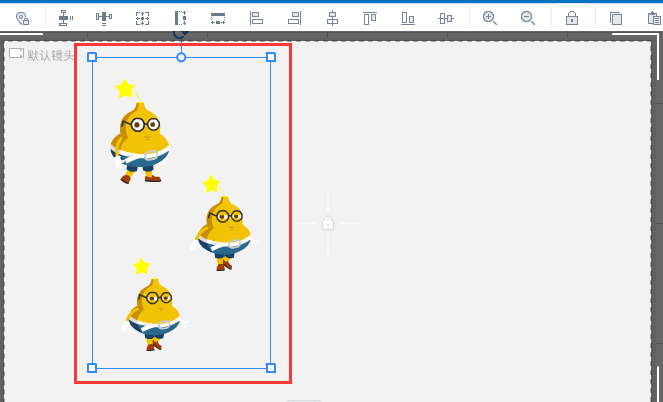This screenshot has height=402, width=663.
Task: Zoom out of the canvas
Action: pyautogui.click(x=528, y=18)
